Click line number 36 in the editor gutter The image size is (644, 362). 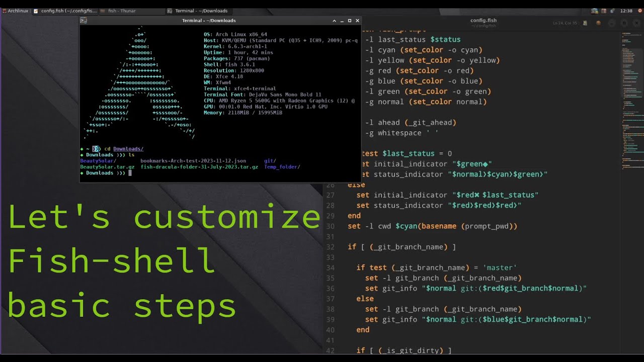point(330,289)
